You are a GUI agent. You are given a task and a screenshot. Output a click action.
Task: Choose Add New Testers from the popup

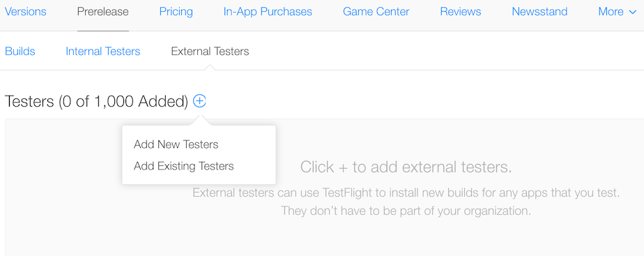click(x=176, y=144)
